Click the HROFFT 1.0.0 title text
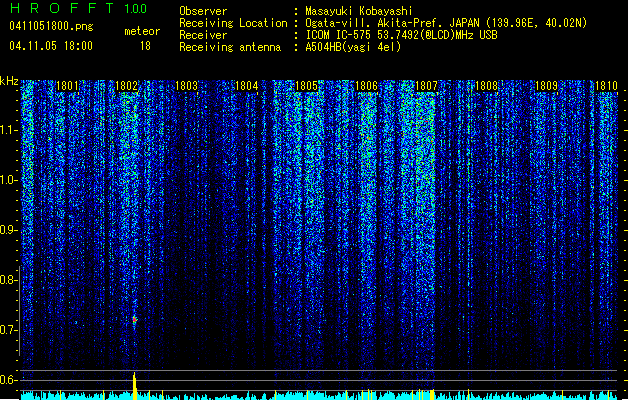The image size is (629, 400). [79, 8]
